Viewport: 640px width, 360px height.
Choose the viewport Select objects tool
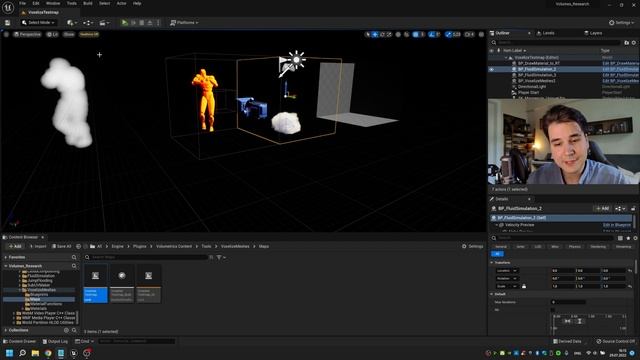tap(368, 35)
